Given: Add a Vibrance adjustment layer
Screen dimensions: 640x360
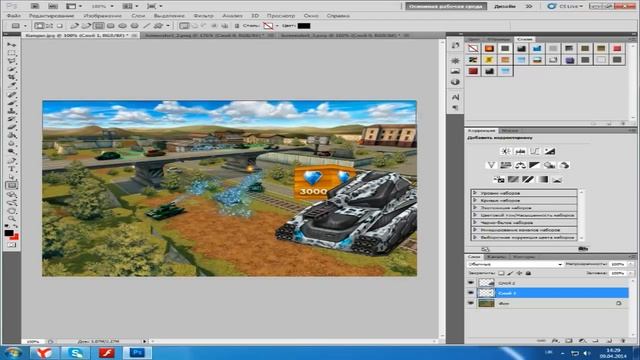Looking at the screenshot, I should click(491, 165).
